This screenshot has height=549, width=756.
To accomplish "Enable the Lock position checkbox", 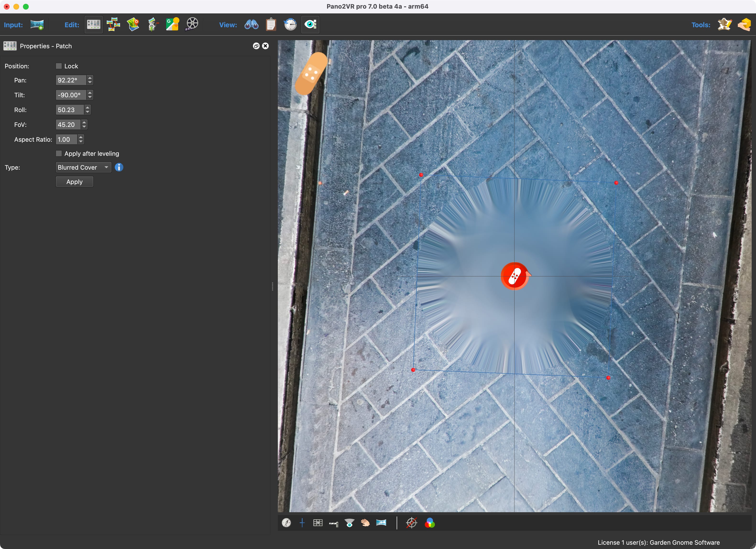I will click(59, 66).
